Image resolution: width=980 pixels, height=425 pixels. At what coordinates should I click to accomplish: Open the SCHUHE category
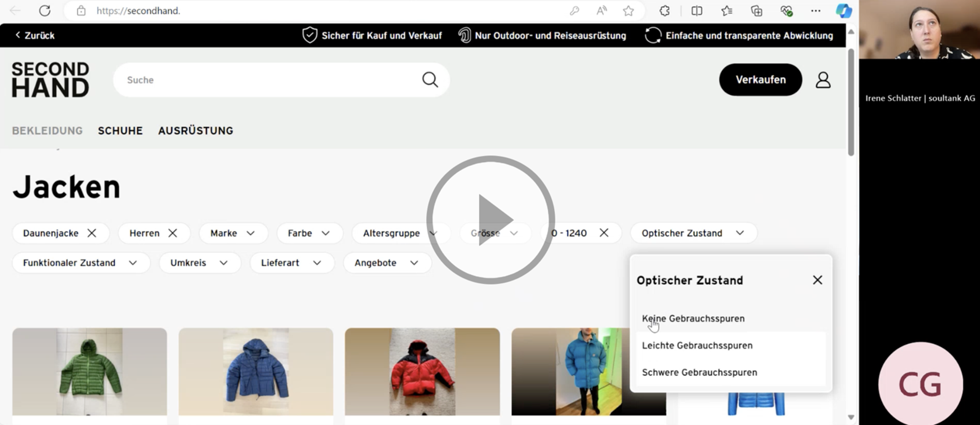120,131
